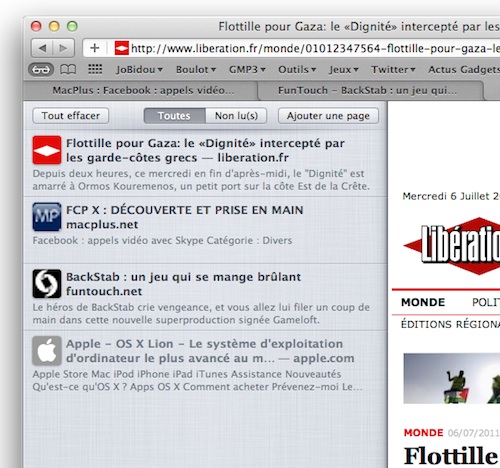Open the Twitter bookmarks dropdown

[393, 70]
